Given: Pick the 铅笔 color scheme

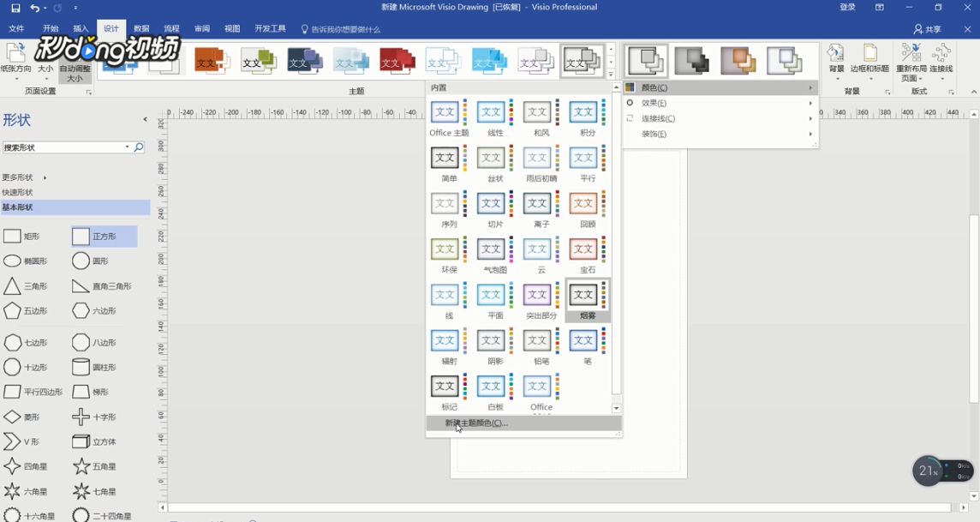Looking at the screenshot, I should pos(541,346).
